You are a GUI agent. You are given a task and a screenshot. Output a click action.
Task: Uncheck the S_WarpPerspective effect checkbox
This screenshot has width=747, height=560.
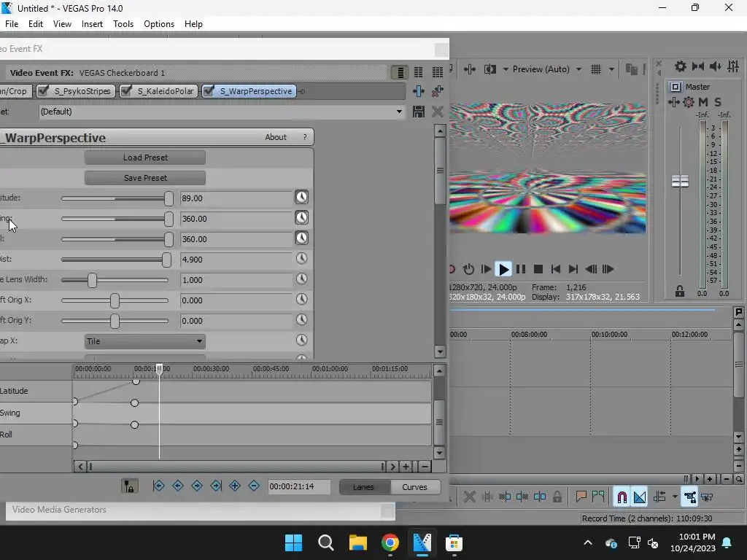coord(209,90)
